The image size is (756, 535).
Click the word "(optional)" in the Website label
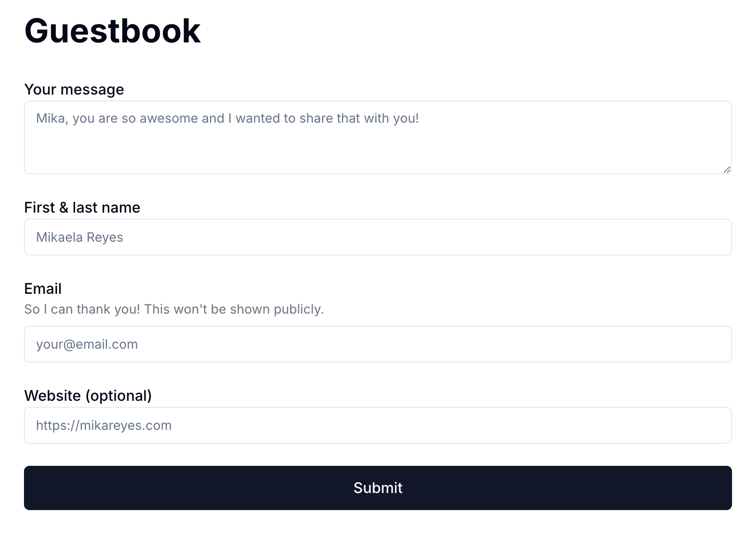pos(118,396)
